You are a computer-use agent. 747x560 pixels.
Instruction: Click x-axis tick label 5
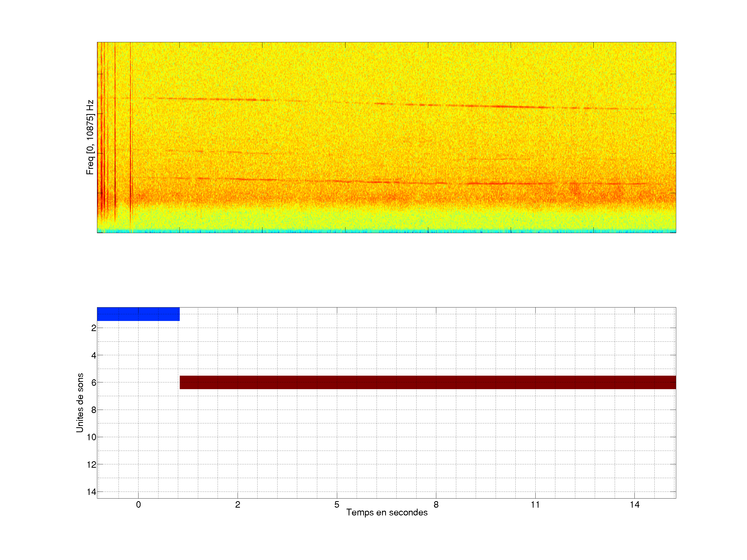[337, 505]
